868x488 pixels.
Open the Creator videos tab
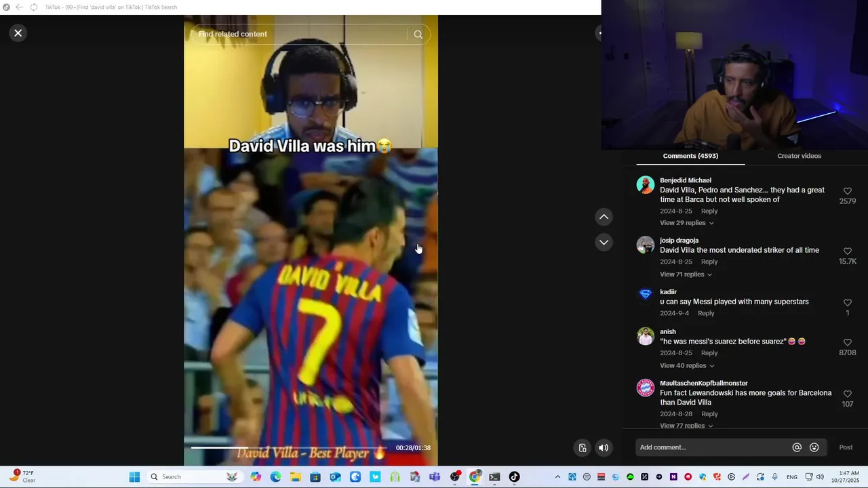(799, 156)
